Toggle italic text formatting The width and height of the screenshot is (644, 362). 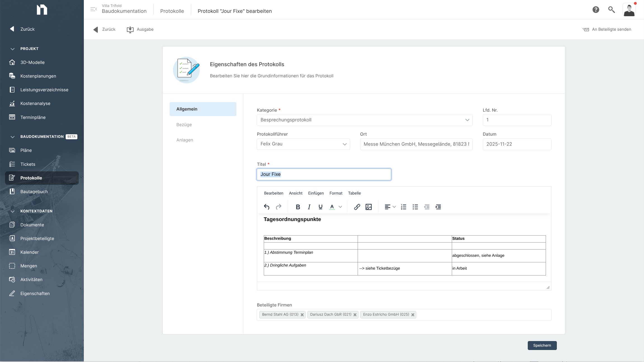(309, 207)
